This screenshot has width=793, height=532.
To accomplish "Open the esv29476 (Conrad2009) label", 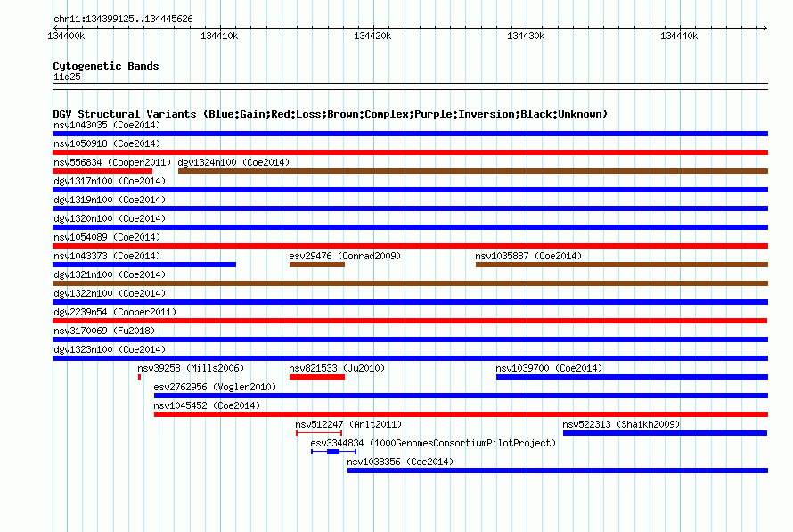I will click(x=345, y=256).
